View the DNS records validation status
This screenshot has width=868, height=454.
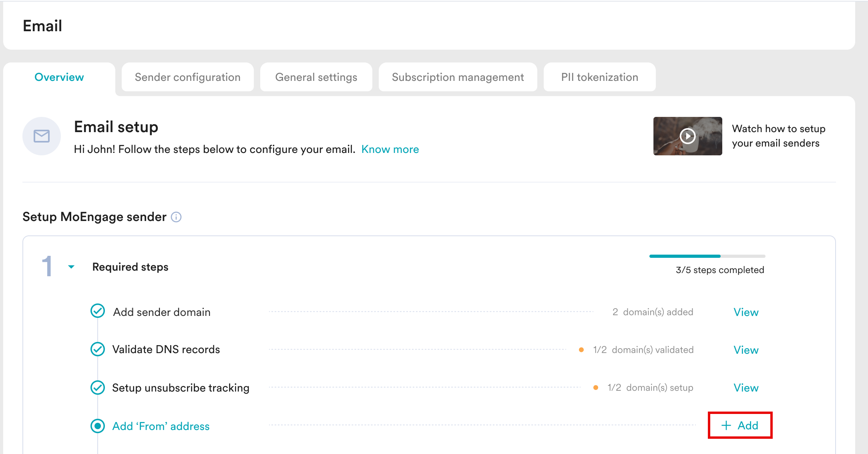click(x=745, y=350)
